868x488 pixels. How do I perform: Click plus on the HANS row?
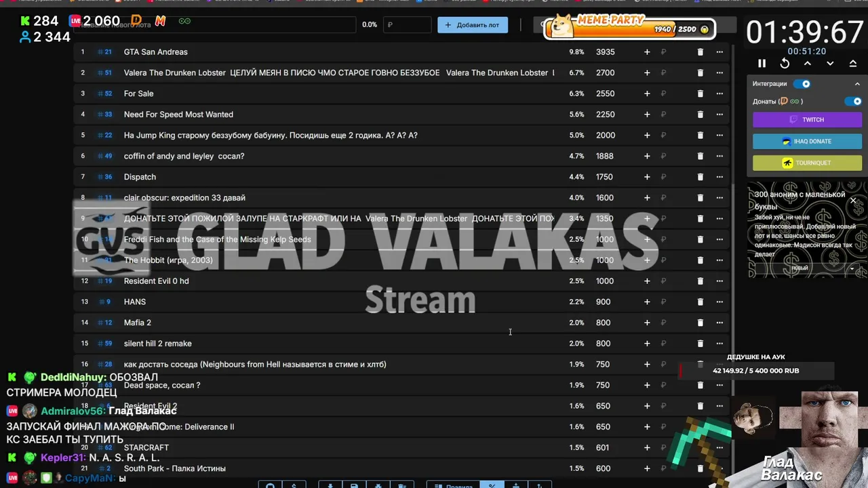pos(647,302)
